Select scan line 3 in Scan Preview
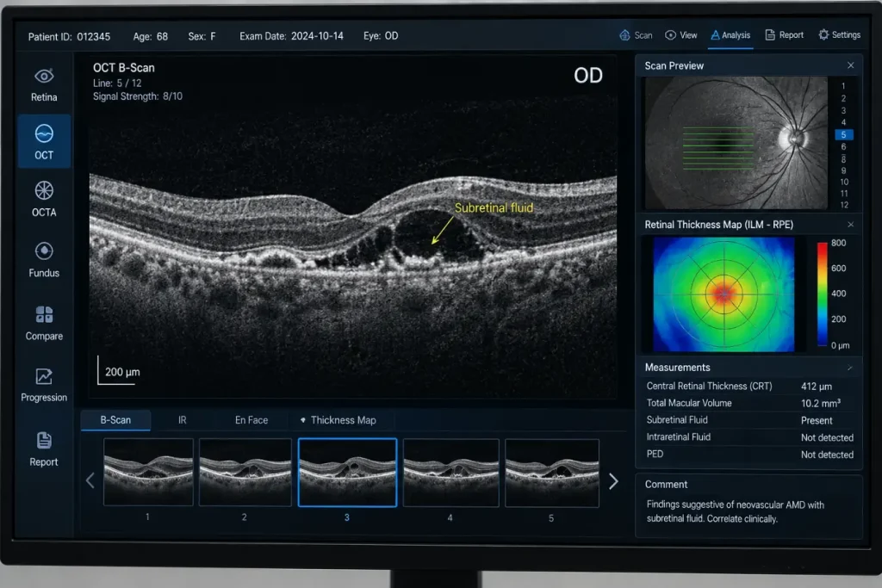This screenshot has height=588, width=882. 843,111
